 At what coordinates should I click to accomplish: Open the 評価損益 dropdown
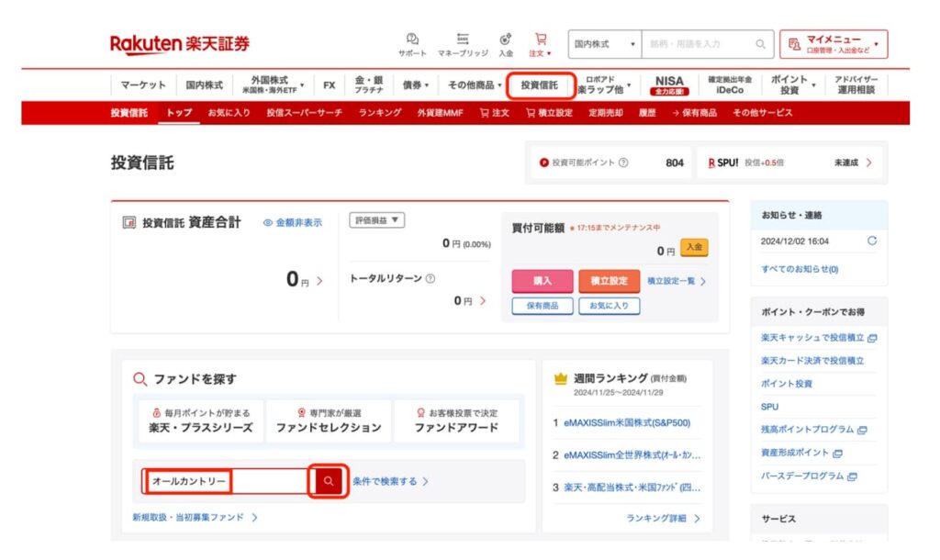click(x=376, y=220)
